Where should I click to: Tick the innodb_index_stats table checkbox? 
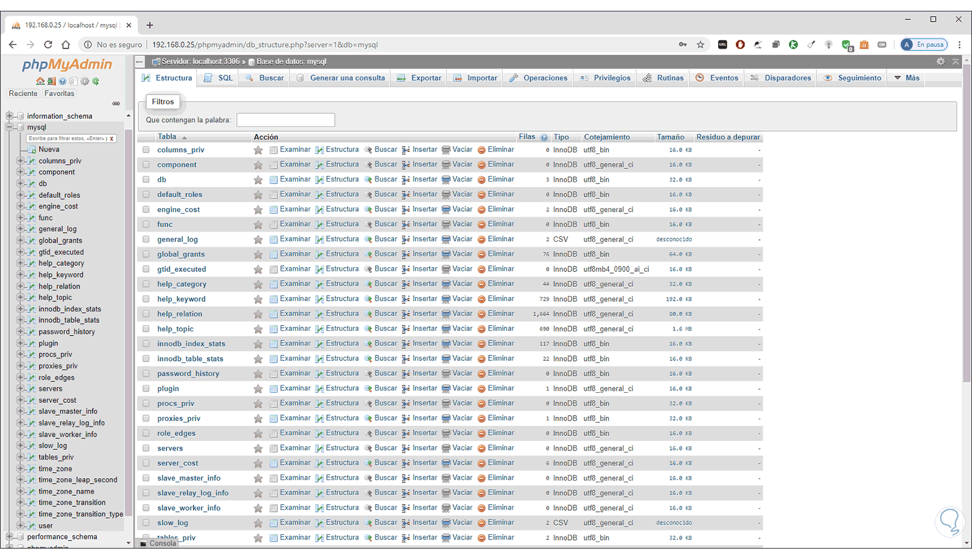pyautogui.click(x=146, y=344)
